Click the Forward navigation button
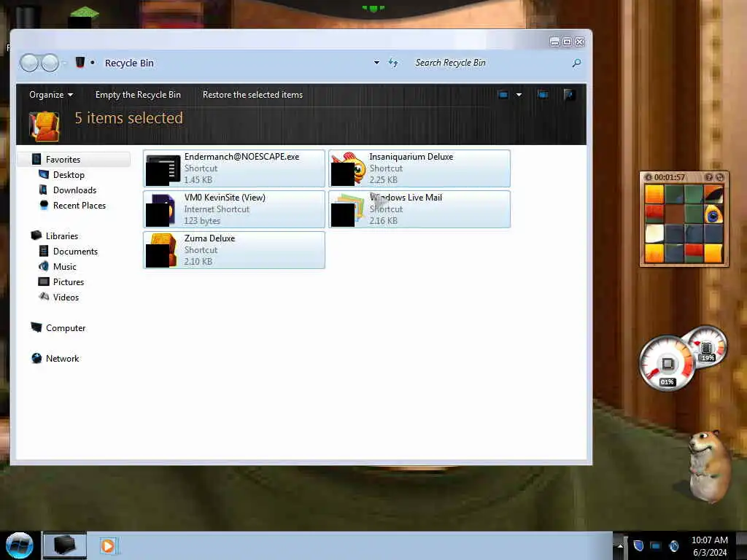Image resolution: width=747 pixels, height=560 pixels. 50,63
